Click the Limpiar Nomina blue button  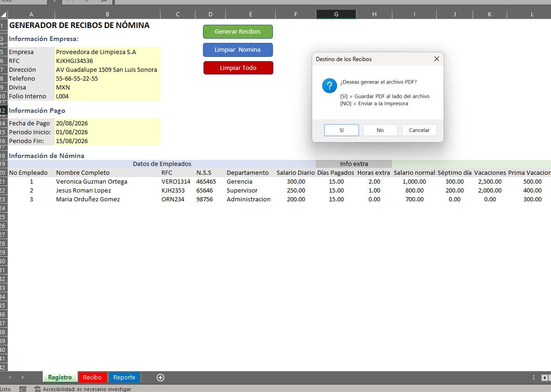(x=237, y=50)
